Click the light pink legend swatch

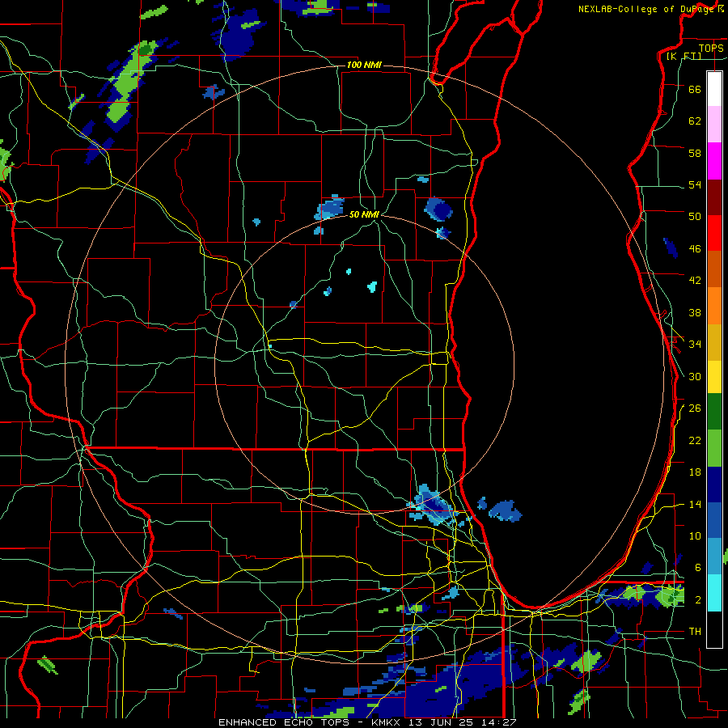click(x=714, y=125)
